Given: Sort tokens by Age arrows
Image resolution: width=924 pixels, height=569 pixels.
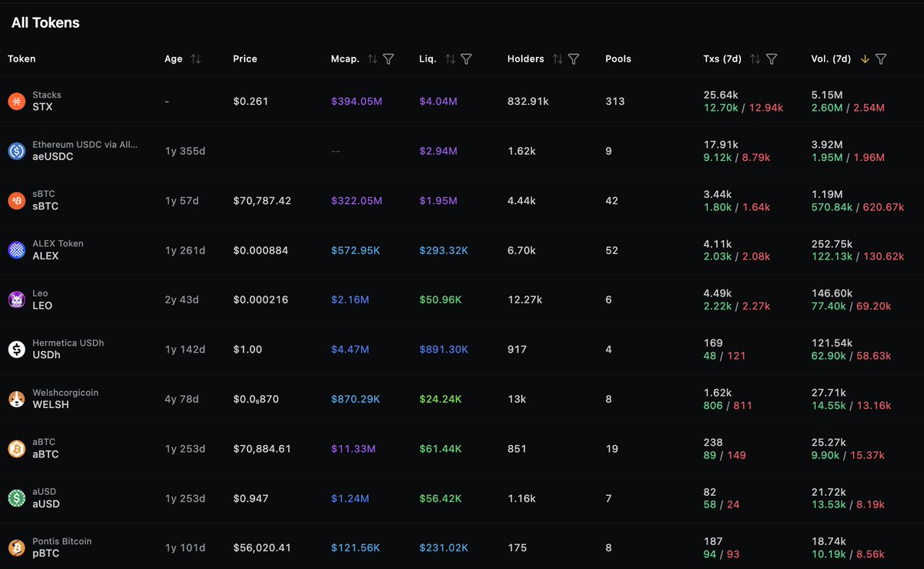Looking at the screenshot, I should (x=196, y=59).
